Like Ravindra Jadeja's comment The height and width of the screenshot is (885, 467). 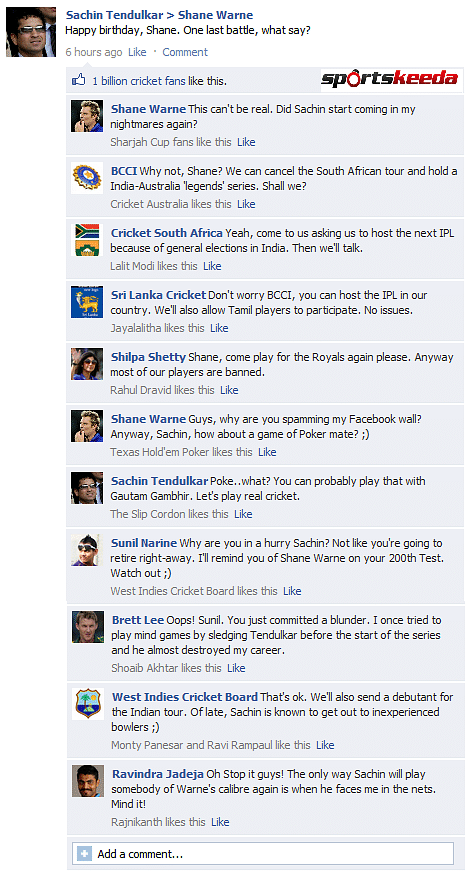pos(220,822)
